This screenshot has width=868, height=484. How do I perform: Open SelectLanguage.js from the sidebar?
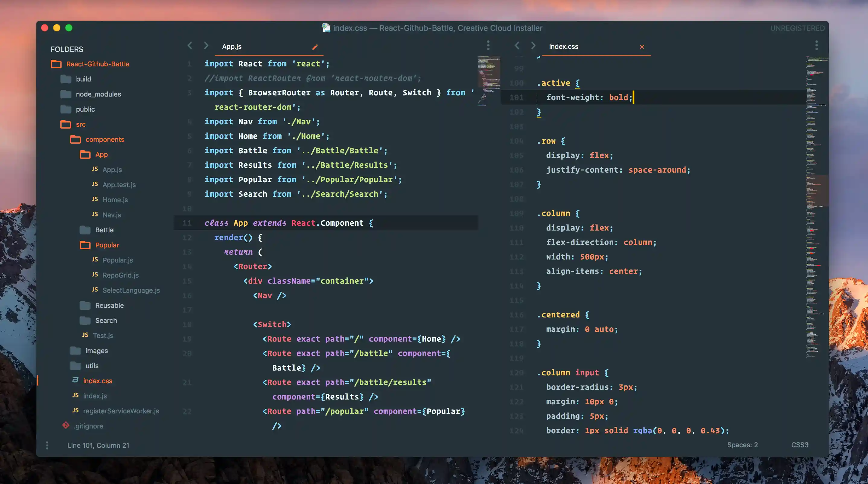131,290
